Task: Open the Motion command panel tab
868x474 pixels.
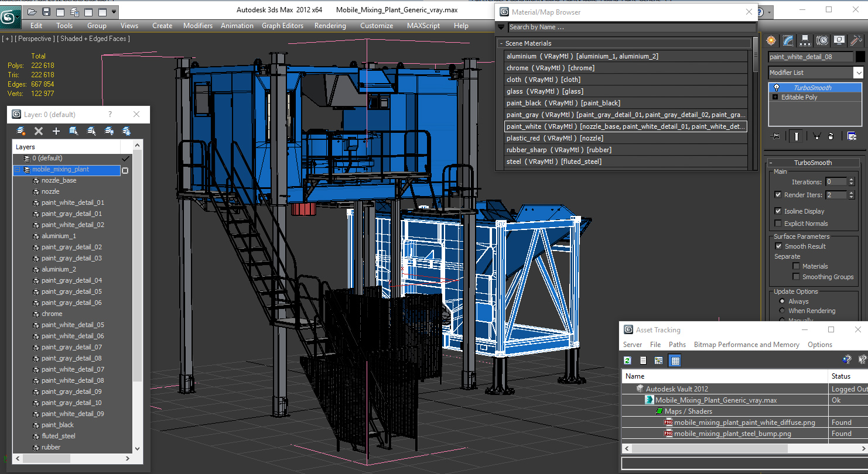Action: (x=822, y=40)
